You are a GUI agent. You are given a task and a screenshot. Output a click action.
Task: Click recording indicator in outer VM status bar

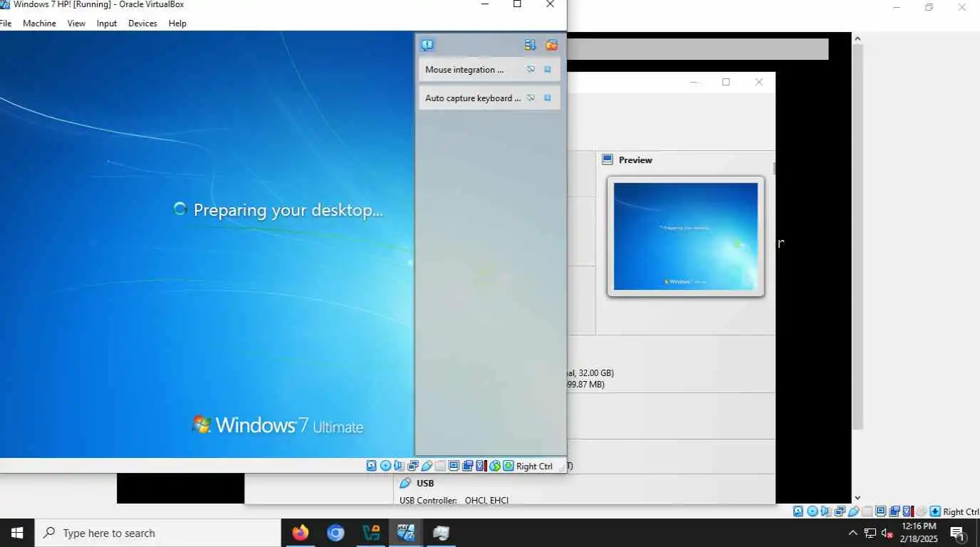(x=895, y=511)
